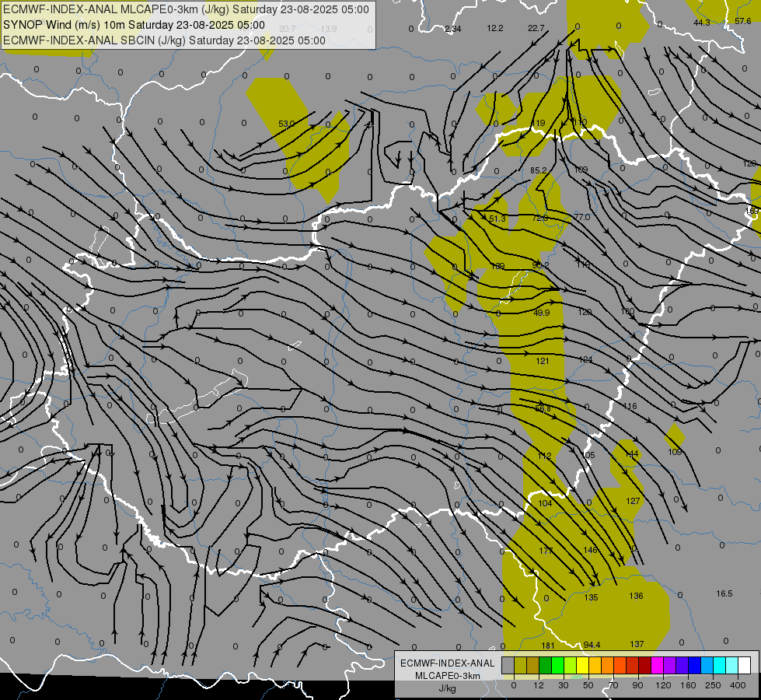The image size is (761, 700).
Task: Click the map value 130
Action: [628, 311]
